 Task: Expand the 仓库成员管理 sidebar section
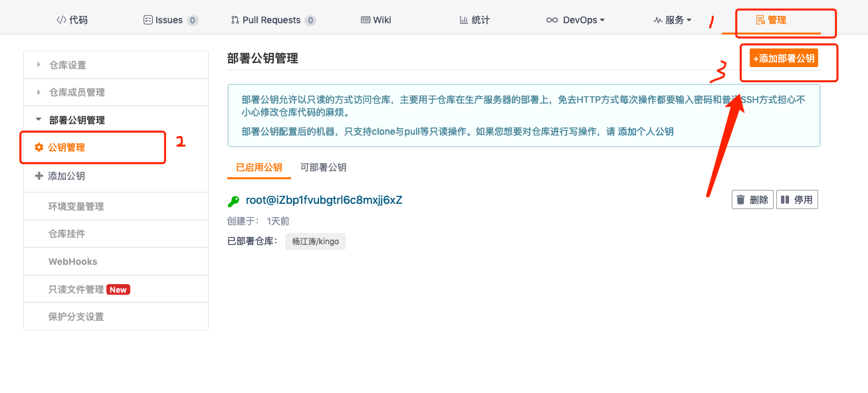point(116,92)
